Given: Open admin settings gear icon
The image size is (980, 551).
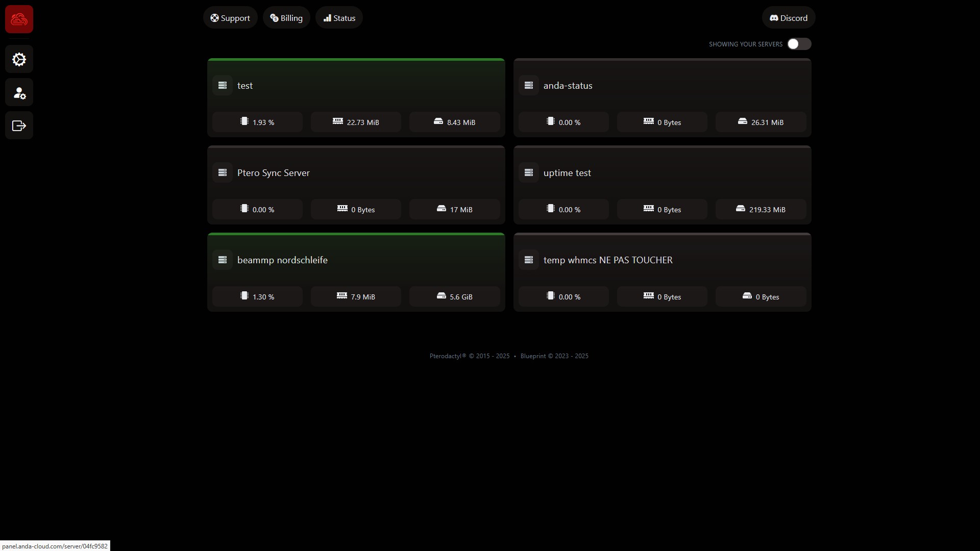Looking at the screenshot, I should pos(19,60).
